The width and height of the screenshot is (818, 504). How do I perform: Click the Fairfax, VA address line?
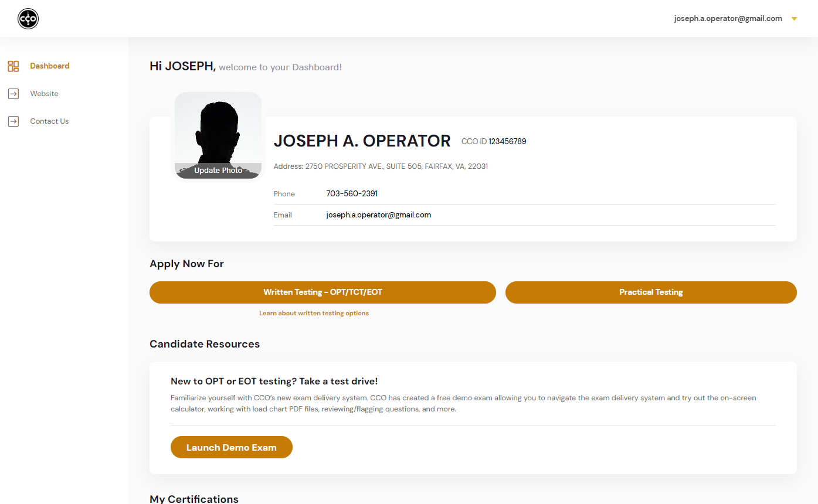(381, 166)
